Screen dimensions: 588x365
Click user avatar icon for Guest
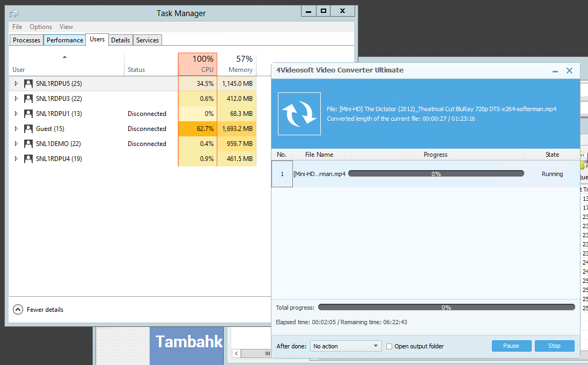click(x=28, y=129)
